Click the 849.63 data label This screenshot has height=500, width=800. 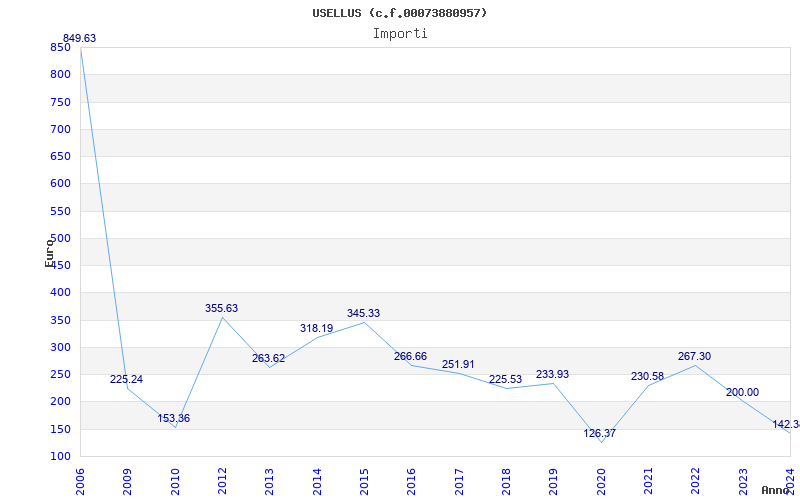(x=79, y=38)
